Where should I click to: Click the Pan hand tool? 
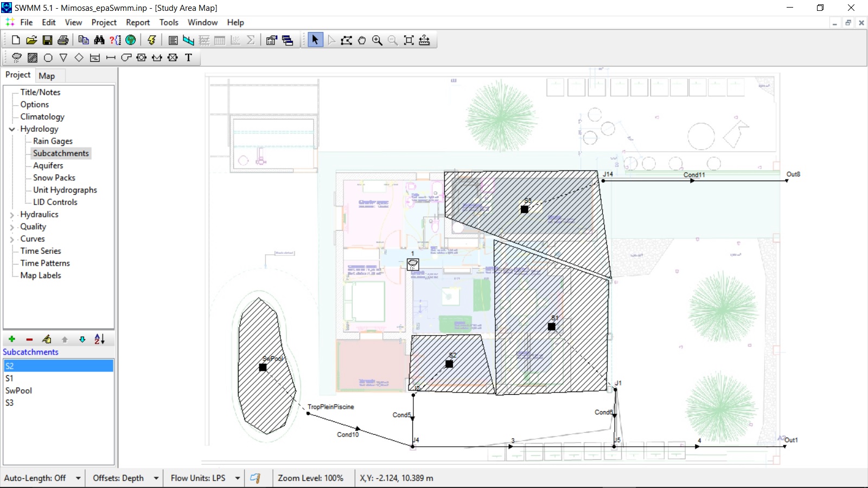click(362, 40)
